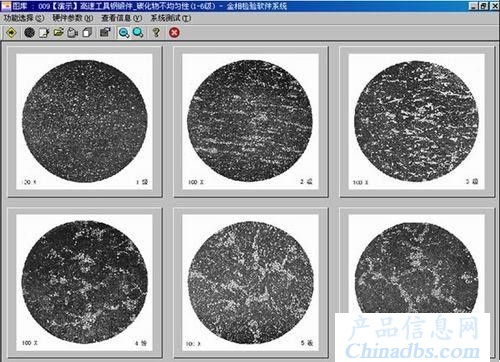Click the yellow diamond arrow toolbar icon
The image size is (500, 362).
coord(11,33)
